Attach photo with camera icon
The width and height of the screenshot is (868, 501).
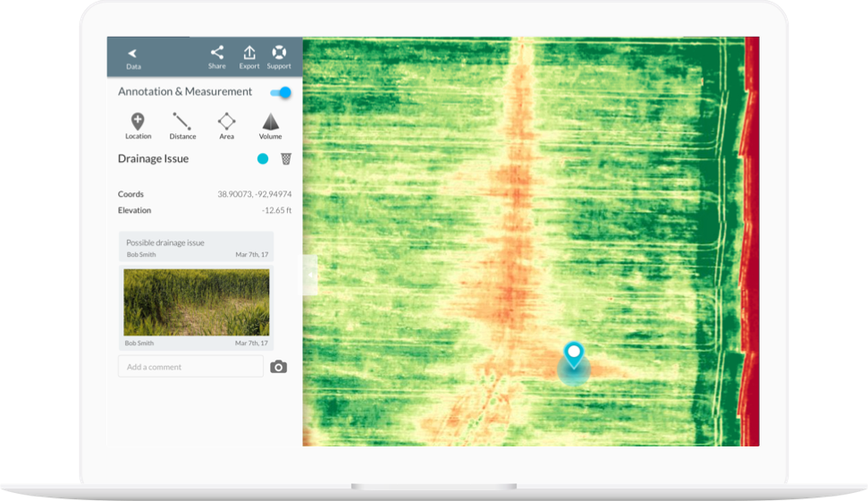(x=278, y=367)
